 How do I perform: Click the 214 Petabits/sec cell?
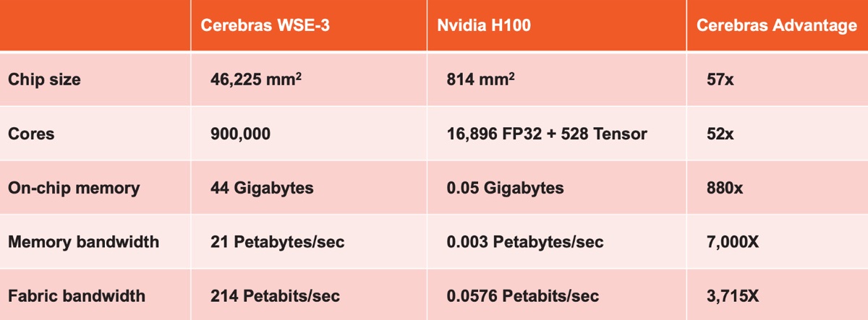[x=275, y=296]
